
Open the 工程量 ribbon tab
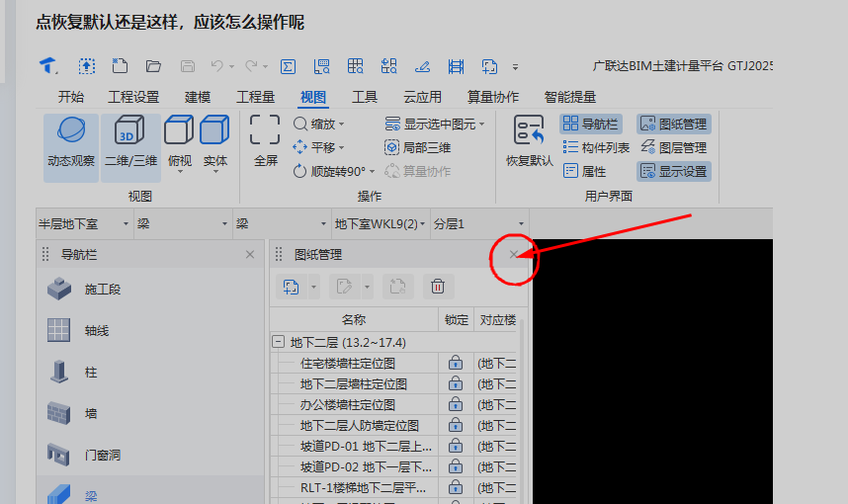pos(255,97)
